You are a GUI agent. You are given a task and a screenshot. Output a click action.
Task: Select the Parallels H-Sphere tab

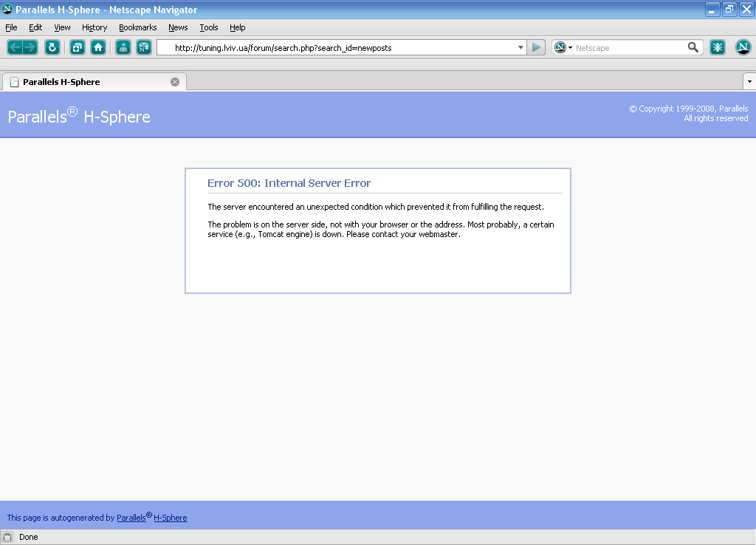94,82
